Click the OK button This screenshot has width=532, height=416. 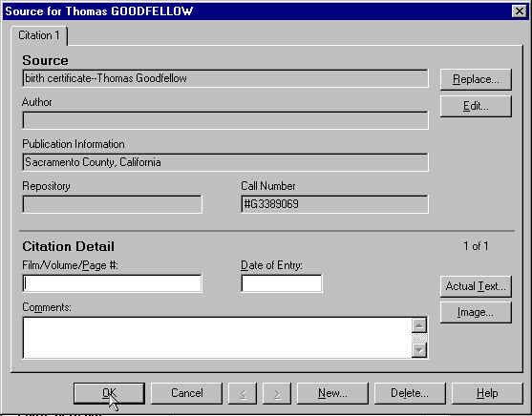point(109,393)
